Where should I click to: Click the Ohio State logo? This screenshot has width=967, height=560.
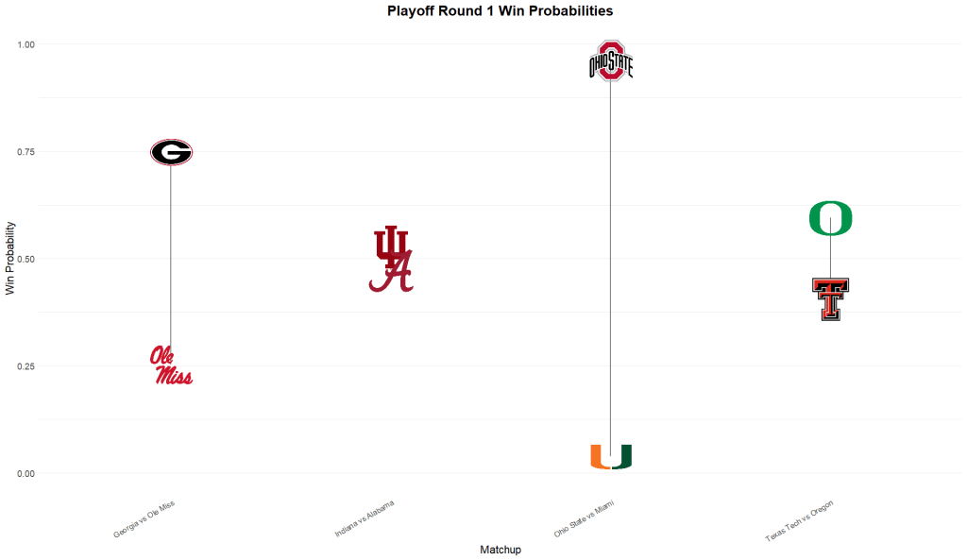(x=610, y=61)
